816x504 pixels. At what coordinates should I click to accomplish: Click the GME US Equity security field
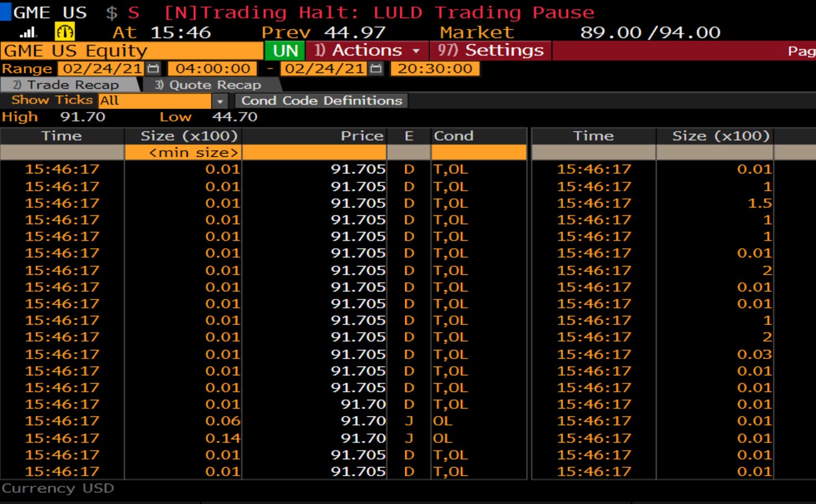(132, 51)
